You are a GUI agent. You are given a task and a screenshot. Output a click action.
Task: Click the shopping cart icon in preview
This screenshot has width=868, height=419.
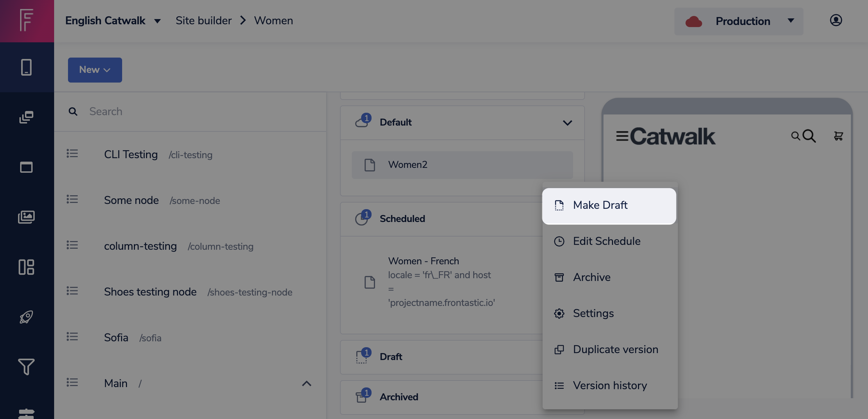pos(838,136)
